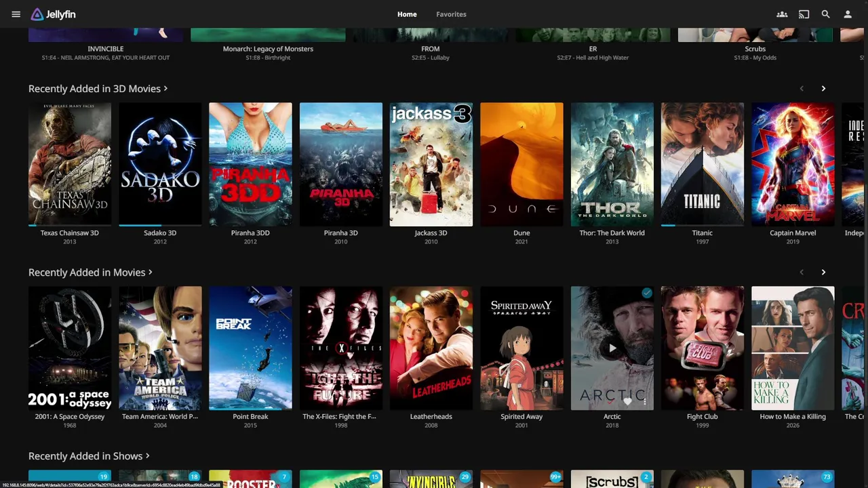Click the Spirited Away title text
Screen dimensions: 868x488
[x=521, y=417]
